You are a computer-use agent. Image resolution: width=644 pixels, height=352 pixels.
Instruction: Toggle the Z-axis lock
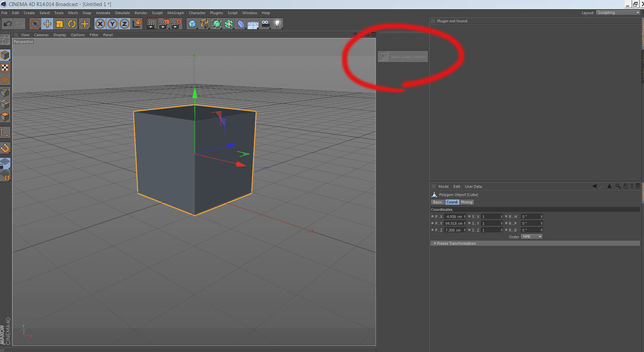click(125, 24)
